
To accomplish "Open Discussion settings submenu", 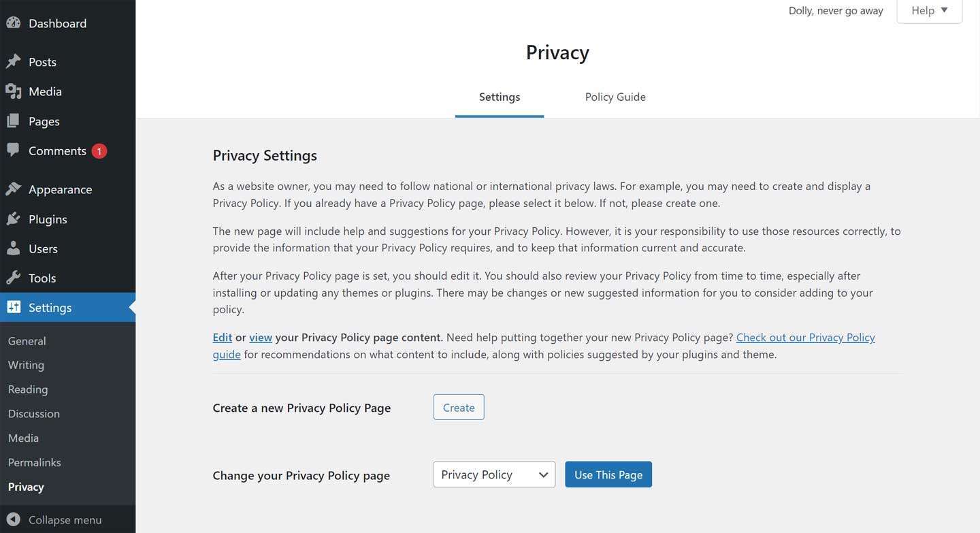I will [x=34, y=414].
